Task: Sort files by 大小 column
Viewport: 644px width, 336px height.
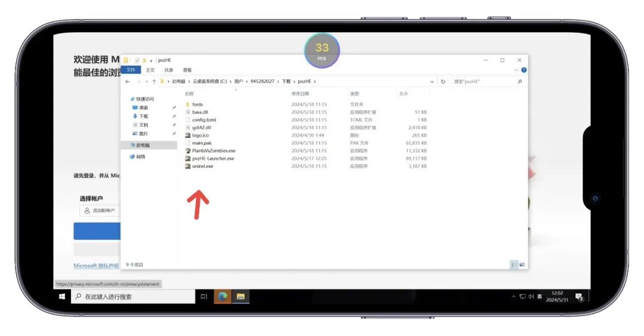Action: (x=403, y=94)
